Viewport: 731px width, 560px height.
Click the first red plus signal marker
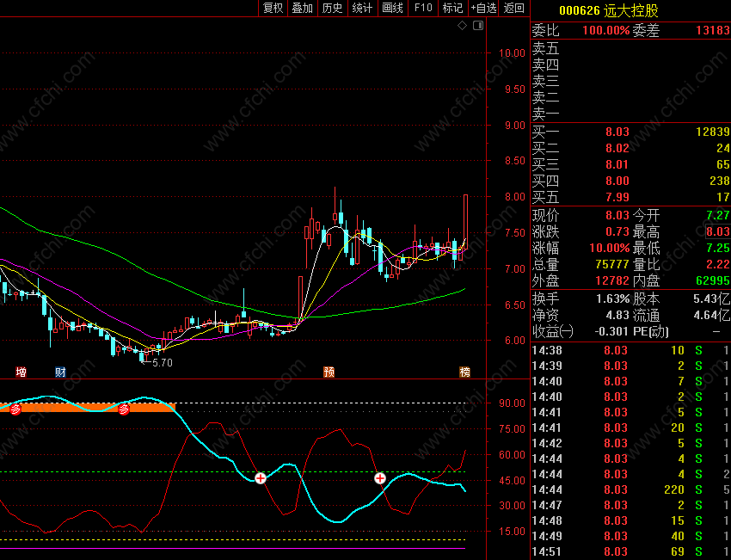261,478
